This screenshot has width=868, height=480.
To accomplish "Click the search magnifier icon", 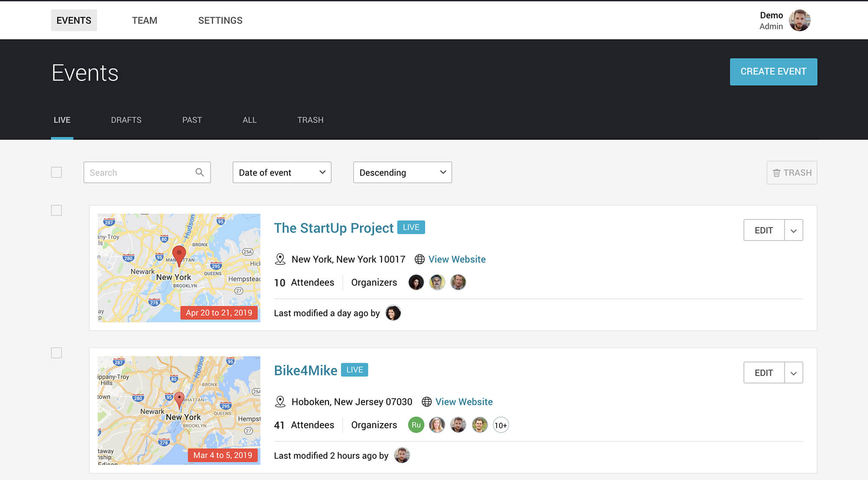I will pyautogui.click(x=200, y=172).
